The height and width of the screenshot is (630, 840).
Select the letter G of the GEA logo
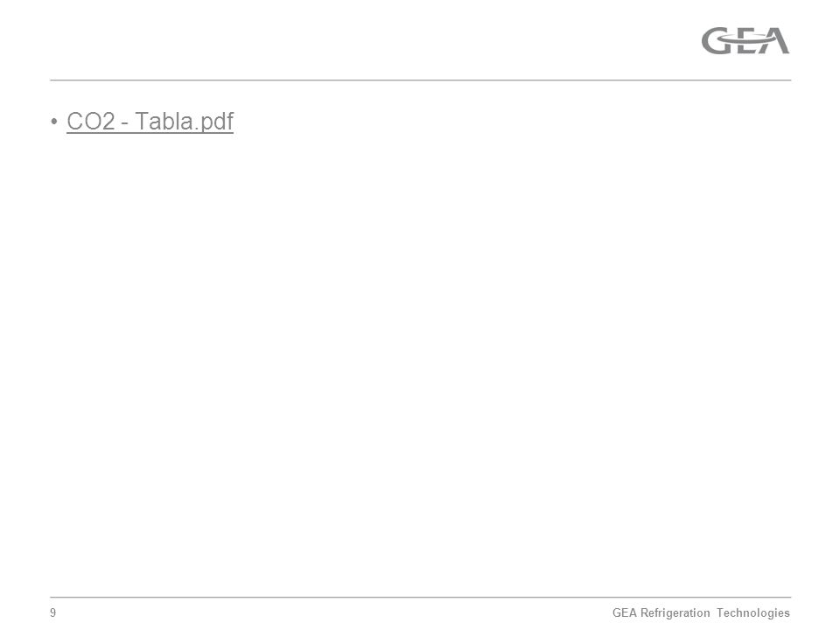716,41
